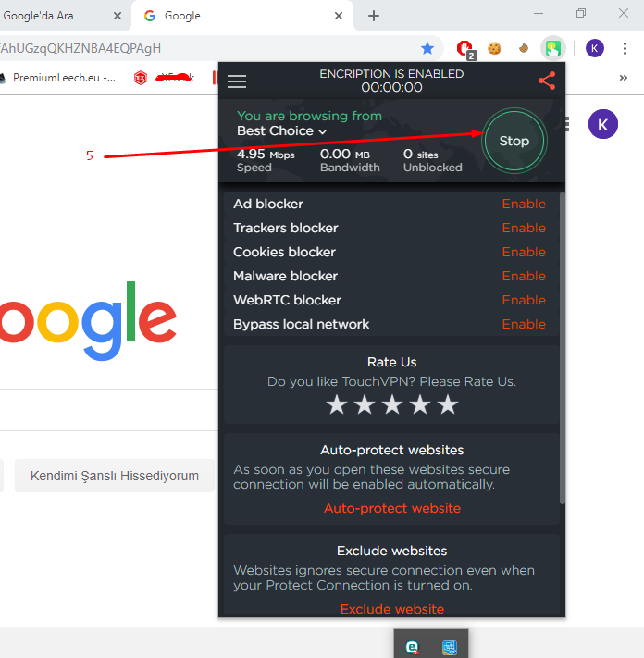Close the Google'da Ara tab
Screen dimensions: 644x658
[x=118, y=16]
